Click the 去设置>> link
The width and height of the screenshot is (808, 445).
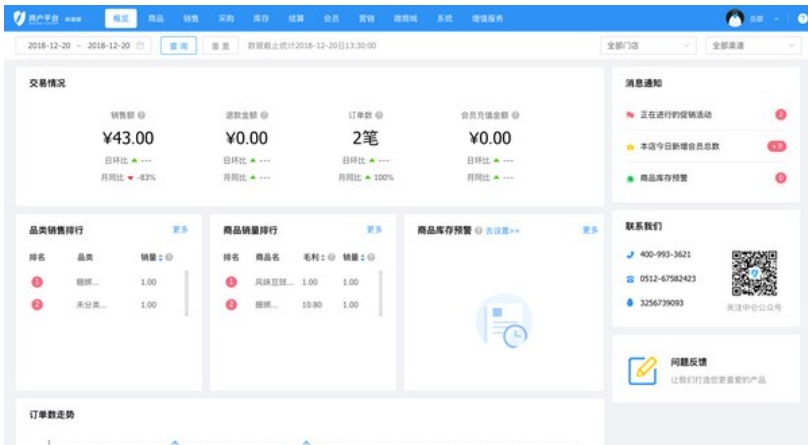click(x=502, y=230)
